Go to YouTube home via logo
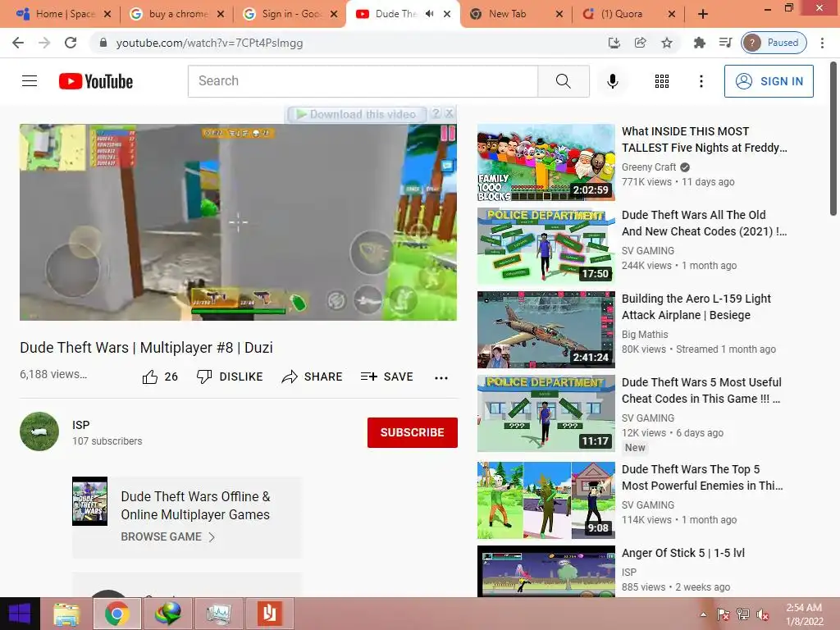The height and width of the screenshot is (630, 840). pyautogui.click(x=96, y=81)
